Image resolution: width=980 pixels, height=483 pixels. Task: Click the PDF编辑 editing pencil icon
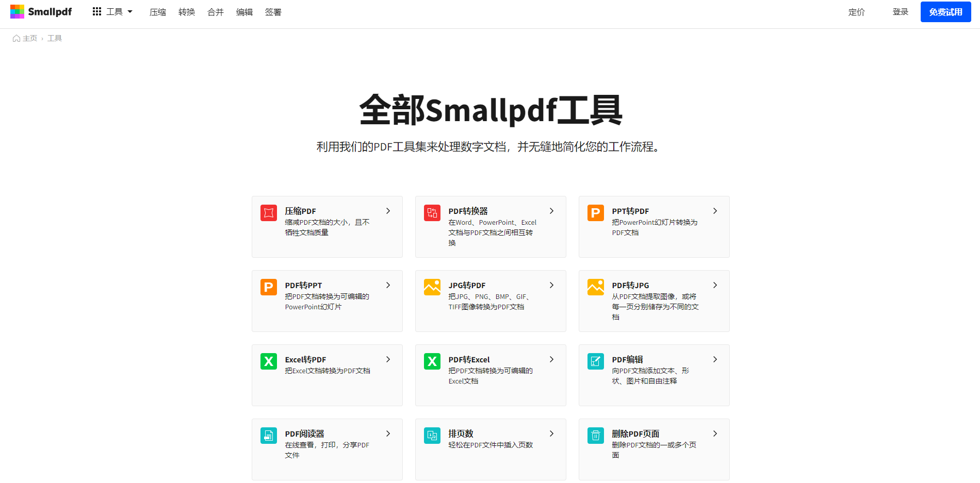[595, 361]
